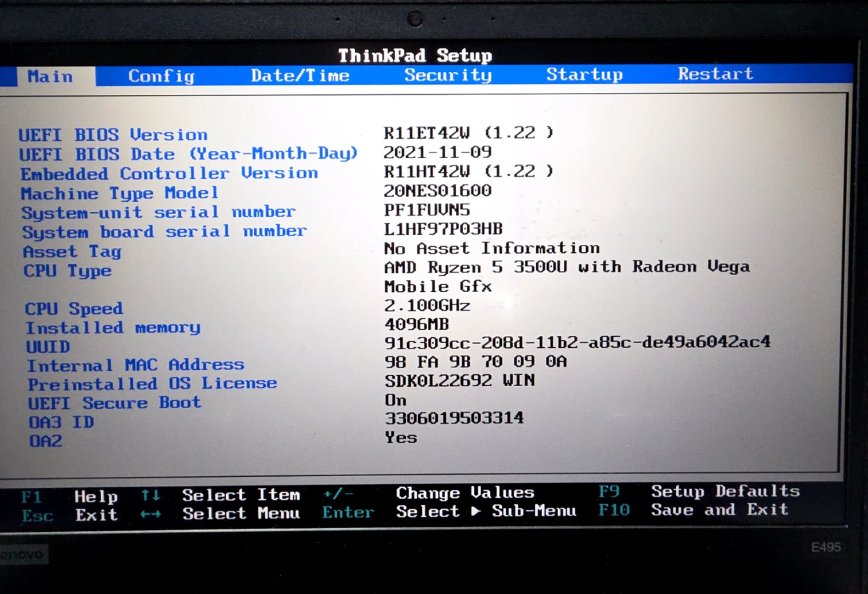The image size is (868, 594).
Task: Select the UUID value starting 91c309cc
Action: click(x=578, y=342)
